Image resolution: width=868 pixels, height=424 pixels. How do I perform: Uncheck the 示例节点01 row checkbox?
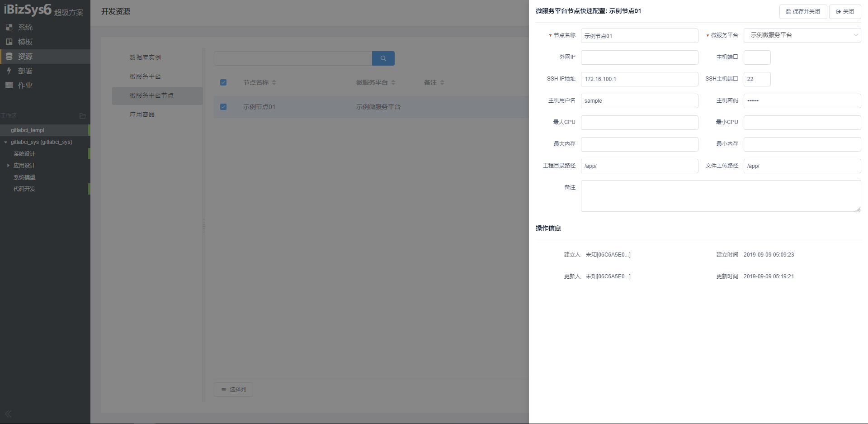(223, 107)
